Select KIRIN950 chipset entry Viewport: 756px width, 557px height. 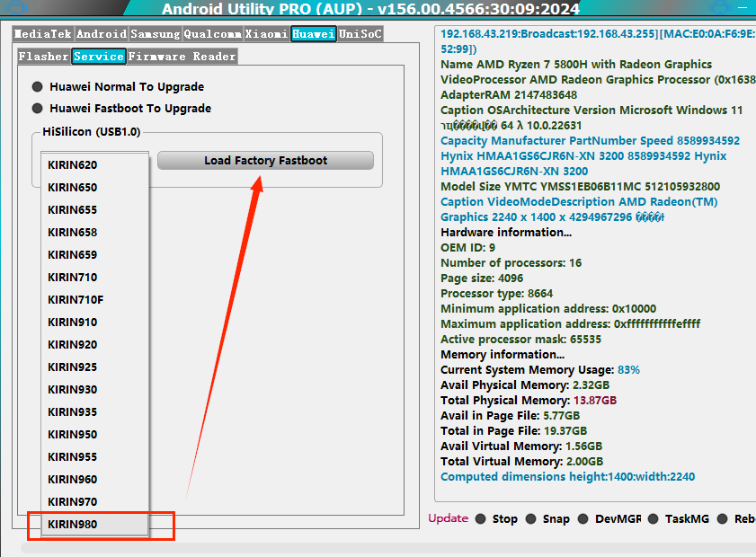[95, 435]
